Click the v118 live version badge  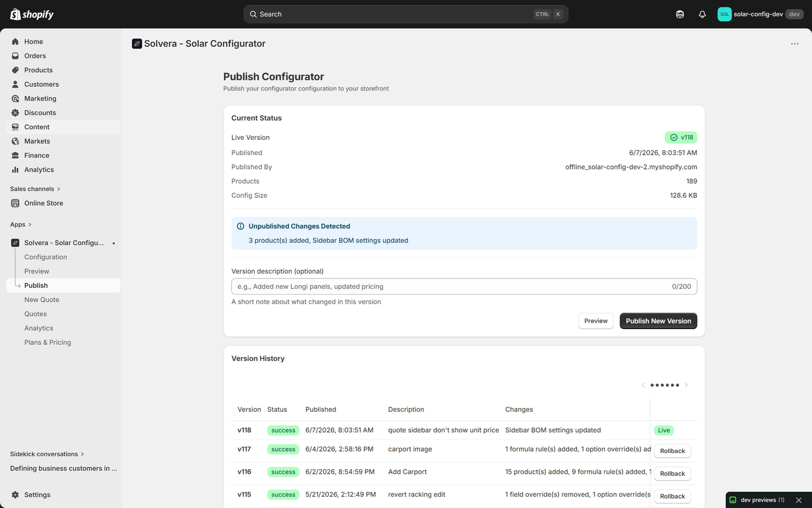click(x=681, y=137)
